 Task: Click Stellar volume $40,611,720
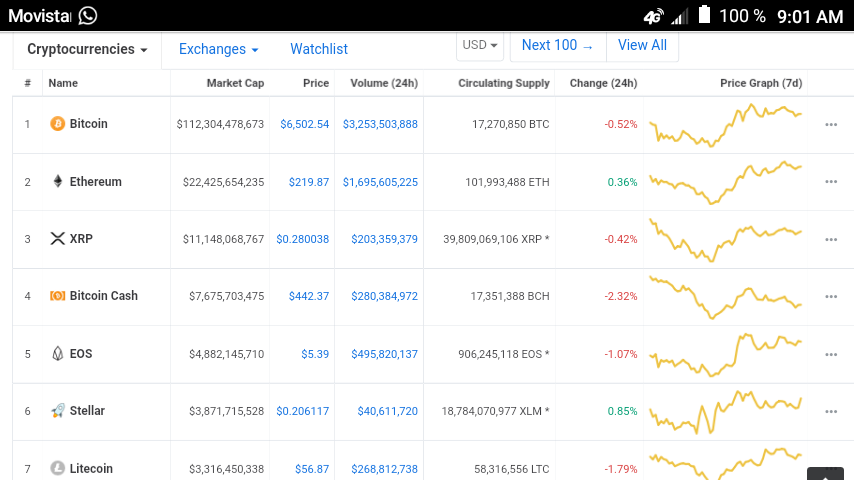(x=388, y=411)
